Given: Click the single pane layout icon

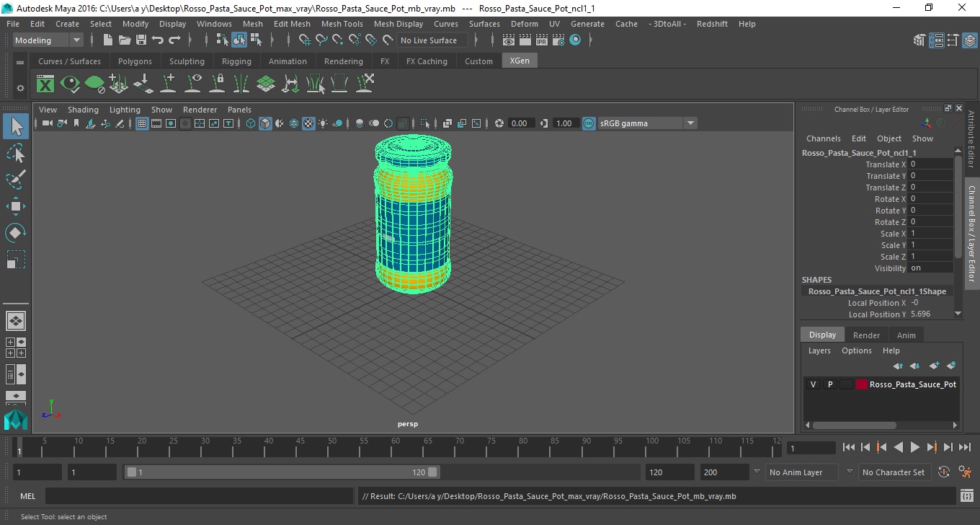Looking at the screenshot, I should (16, 321).
